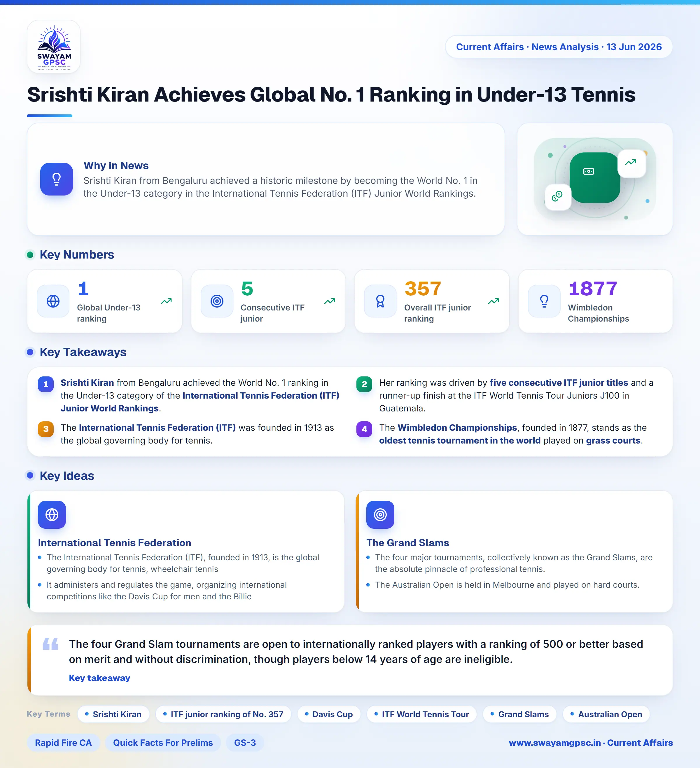Click the purple 1877 stat value

(x=593, y=288)
